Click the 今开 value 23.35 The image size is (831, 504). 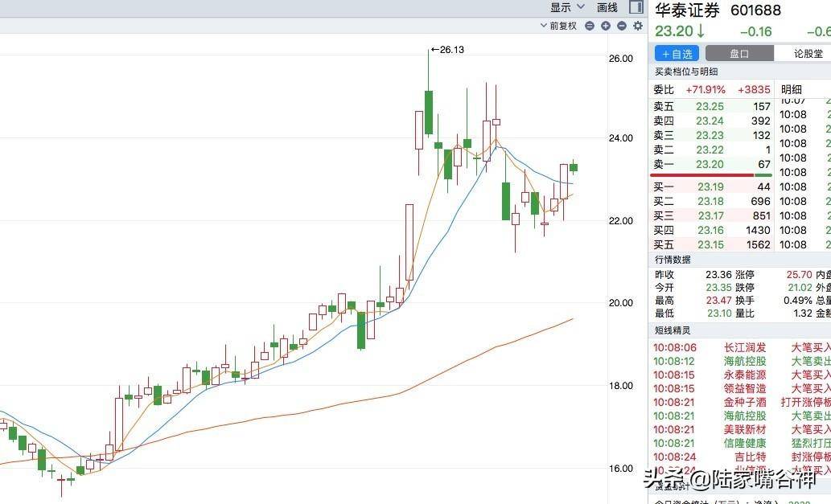[719, 288]
